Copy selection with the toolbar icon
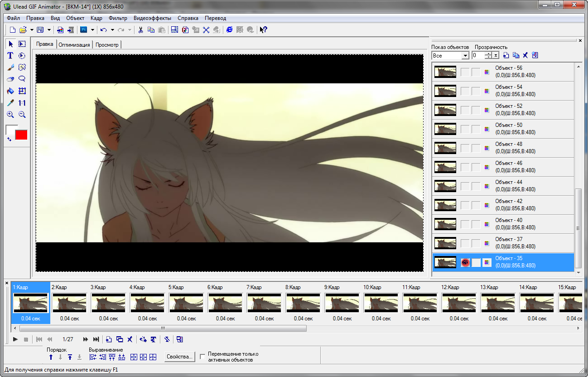The width and height of the screenshot is (588, 377). tap(151, 30)
